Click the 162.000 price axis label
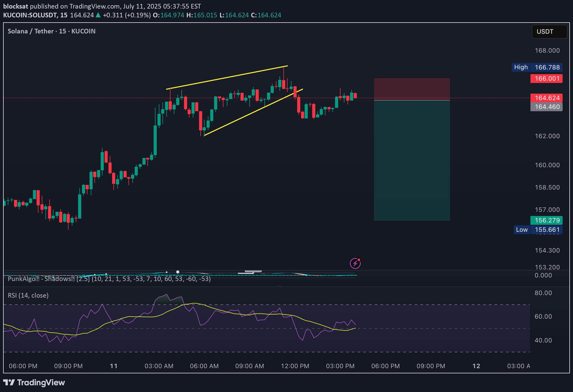The height and width of the screenshot is (392, 573). (547, 136)
